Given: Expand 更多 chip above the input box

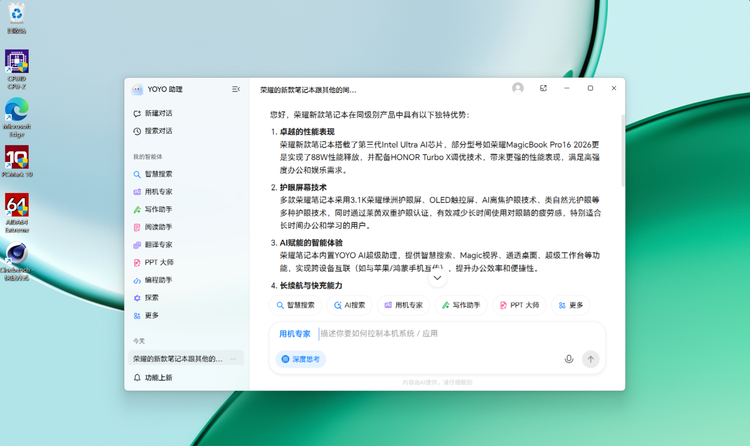Looking at the screenshot, I should point(571,305).
